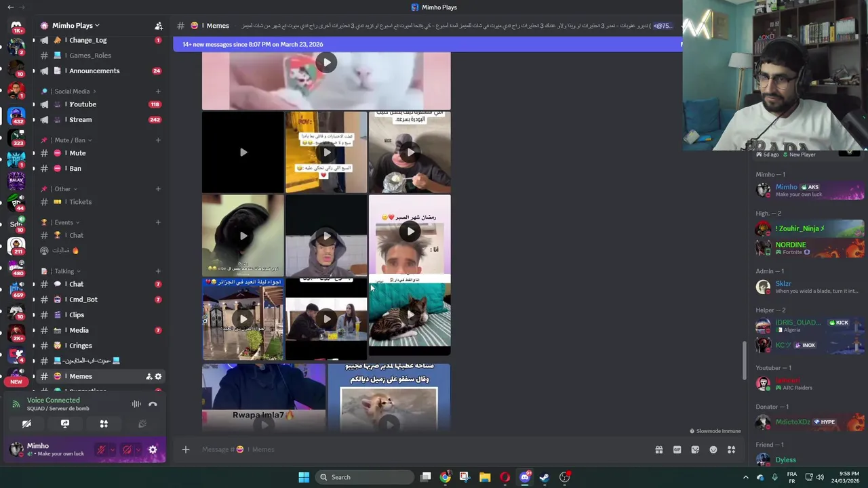Click the member list scrollbar
This screenshot has height=488, width=868.
point(746,359)
